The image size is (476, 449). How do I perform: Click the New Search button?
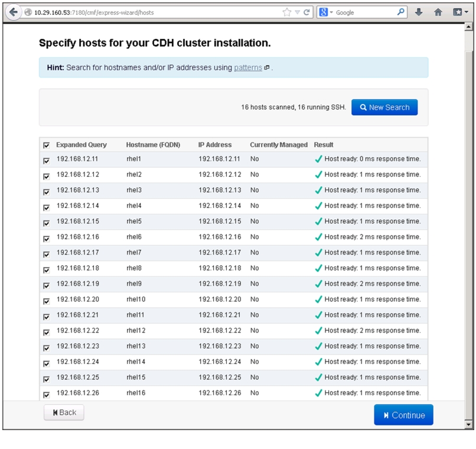pos(384,107)
